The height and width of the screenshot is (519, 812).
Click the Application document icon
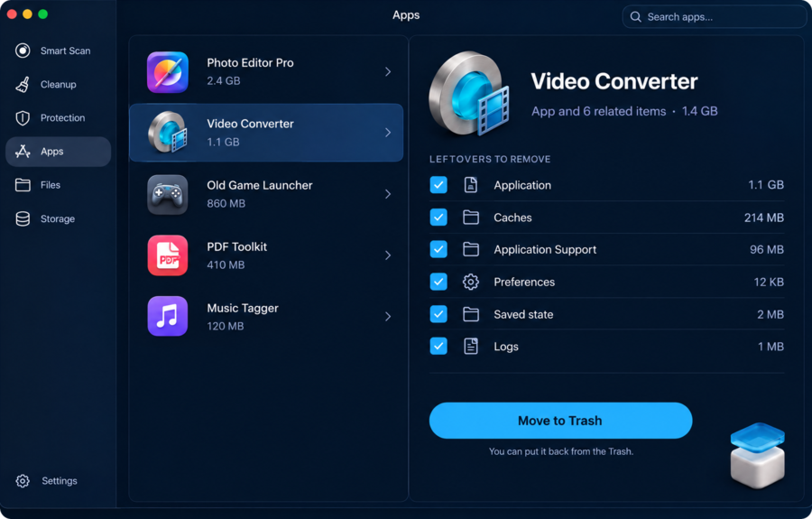(x=470, y=185)
